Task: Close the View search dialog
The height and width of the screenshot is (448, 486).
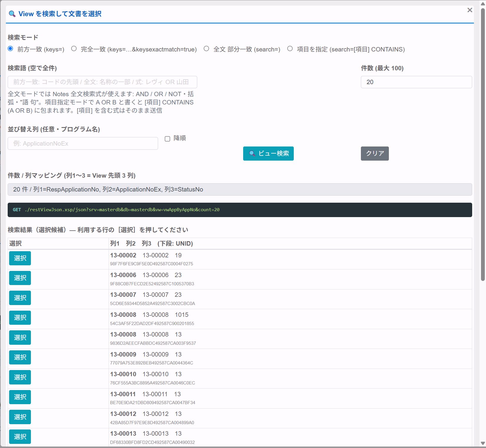Action: pyautogui.click(x=470, y=10)
